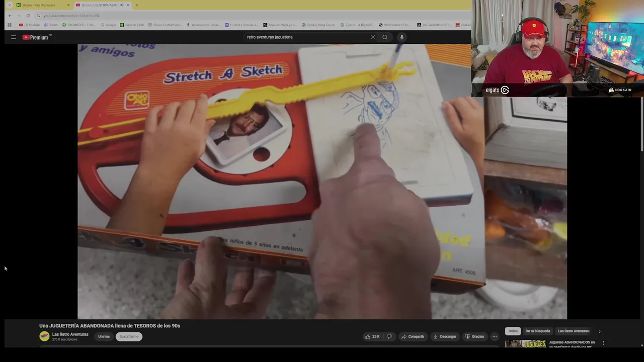Image resolution: width=644 pixels, height=362 pixels.
Task: Open the YouTube guide hamburger menu
Action: 14,37
